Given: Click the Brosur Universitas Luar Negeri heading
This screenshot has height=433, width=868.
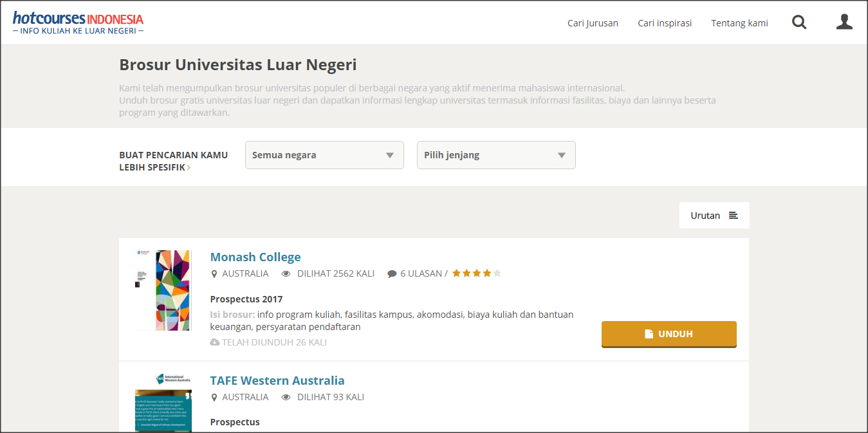Looking at the screenshot, I should [x=238, y=65].
